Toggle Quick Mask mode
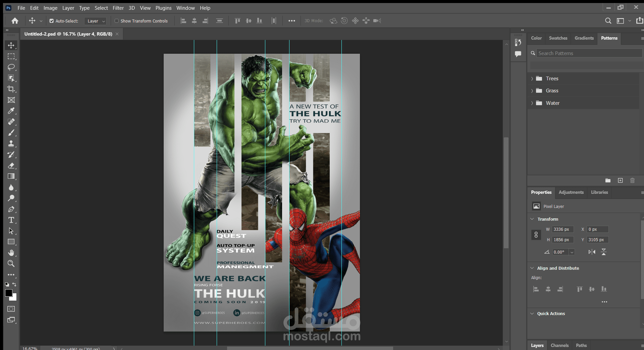The image size is (644, 350). (11, 309)
